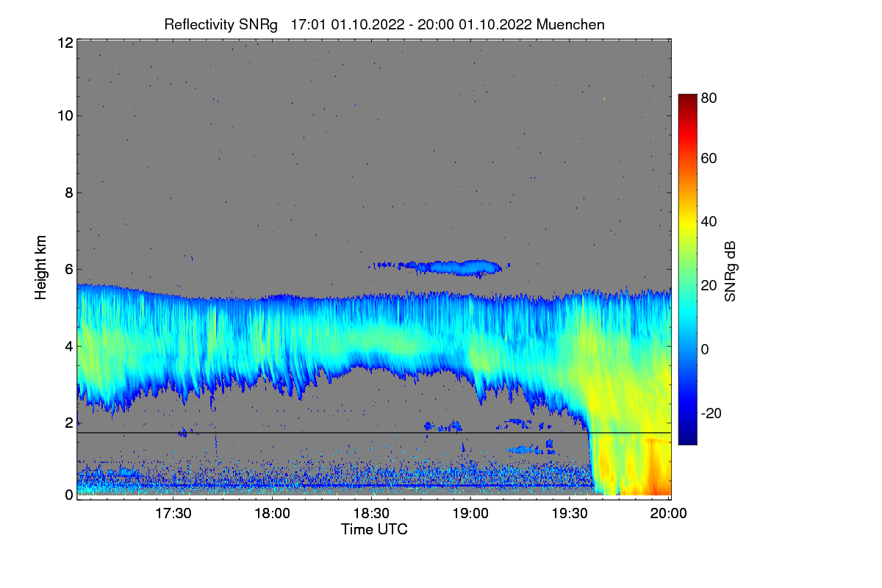
Task: Click the height tick label 6
Action: pos(68,269)
